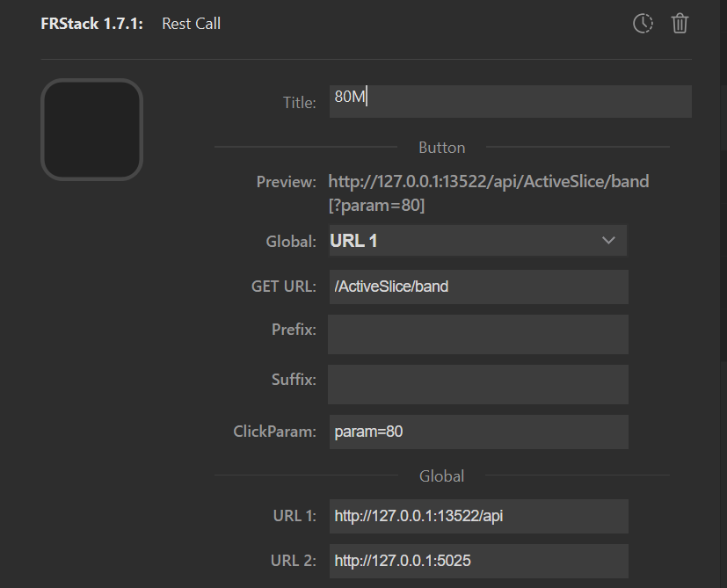
Task: Focus the Title field containing 80M
Action: [x=511, y=101]
